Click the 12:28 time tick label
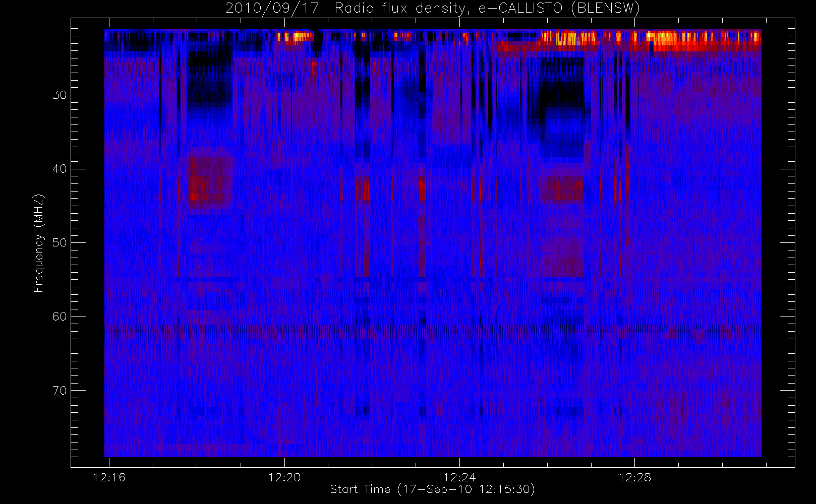The image size is (816, 504). (x=634, y=477)
